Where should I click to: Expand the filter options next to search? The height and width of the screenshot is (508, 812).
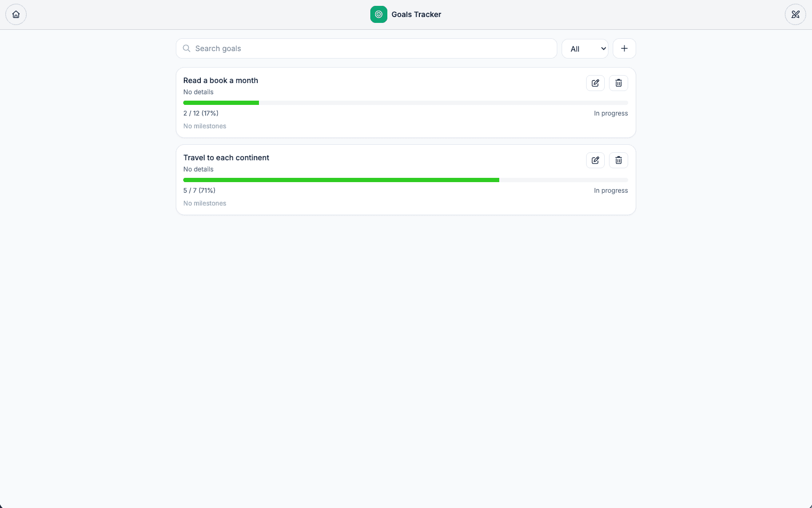pyautogui.click(x=585, y=48)
